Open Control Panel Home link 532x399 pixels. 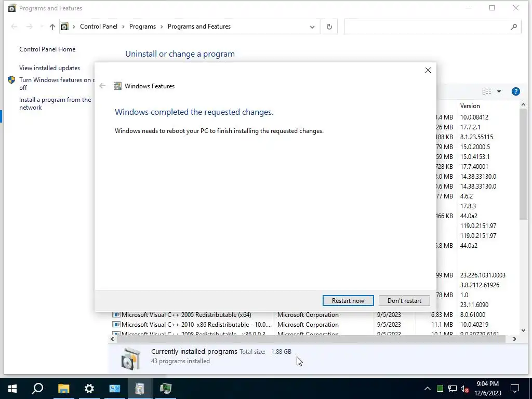47,49
